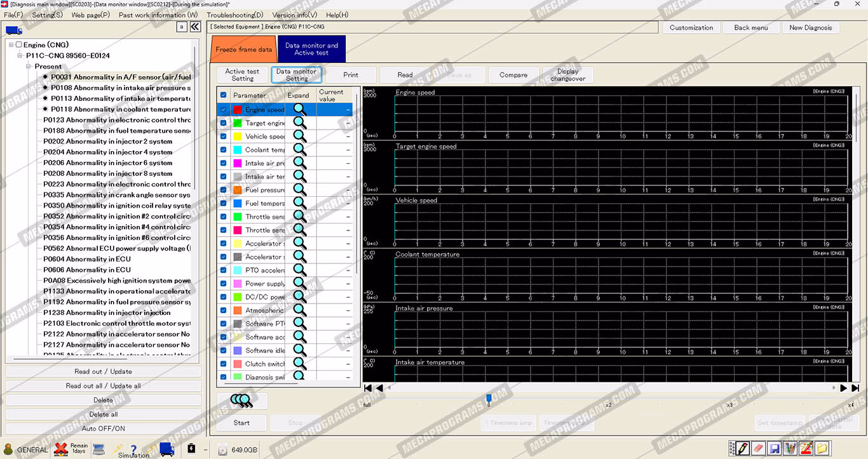
Task: Click the blue zoom slider handle
Action: click(x=489, y=399)
